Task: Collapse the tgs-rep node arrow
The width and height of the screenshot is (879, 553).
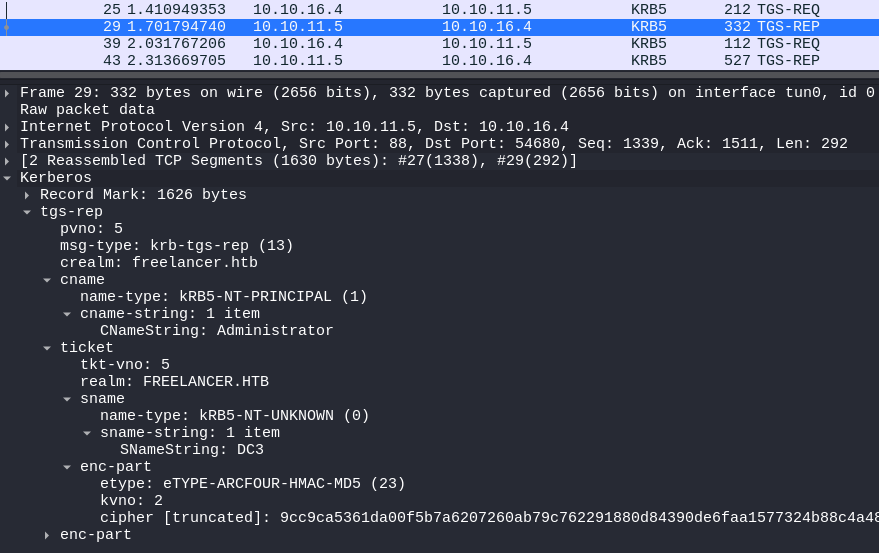Action: click(27, 212)
